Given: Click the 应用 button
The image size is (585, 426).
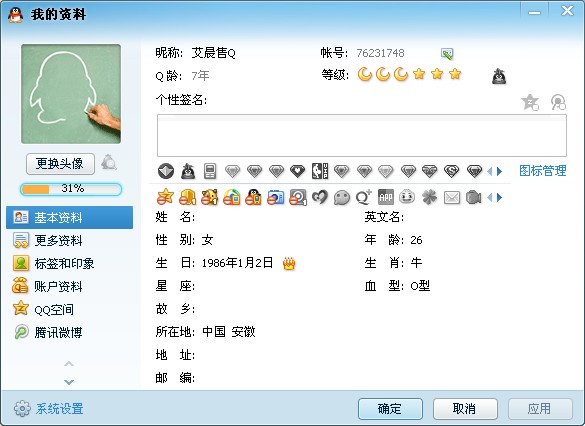Looking at the screenshot, I should [x=540, y=409].
